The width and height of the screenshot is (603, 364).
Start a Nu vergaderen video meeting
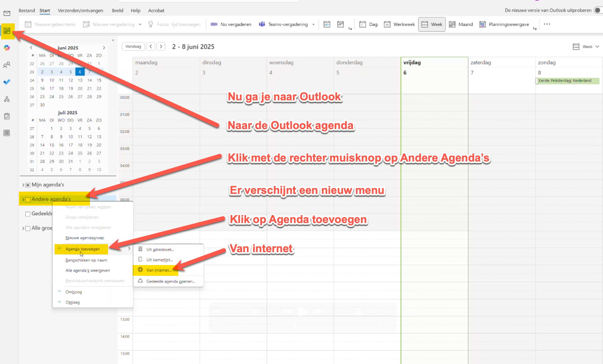[x=231, y=24]
